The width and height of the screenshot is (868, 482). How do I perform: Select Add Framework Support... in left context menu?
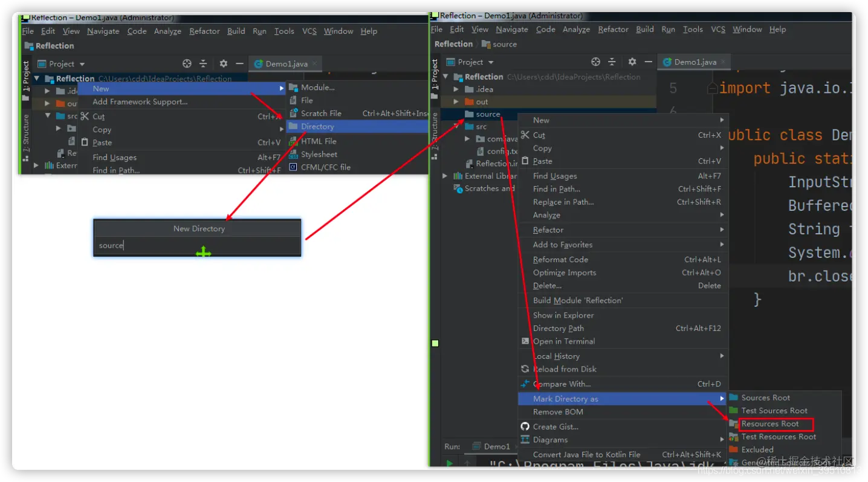140,101
